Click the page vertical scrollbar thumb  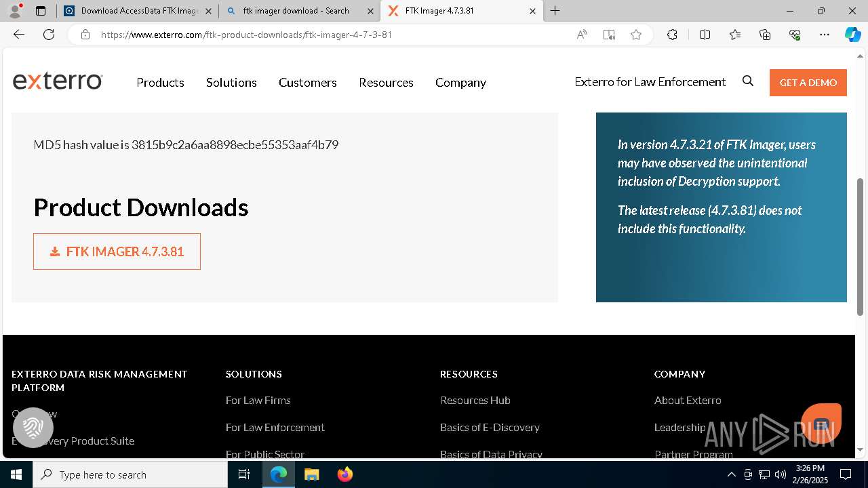[861, 247]
